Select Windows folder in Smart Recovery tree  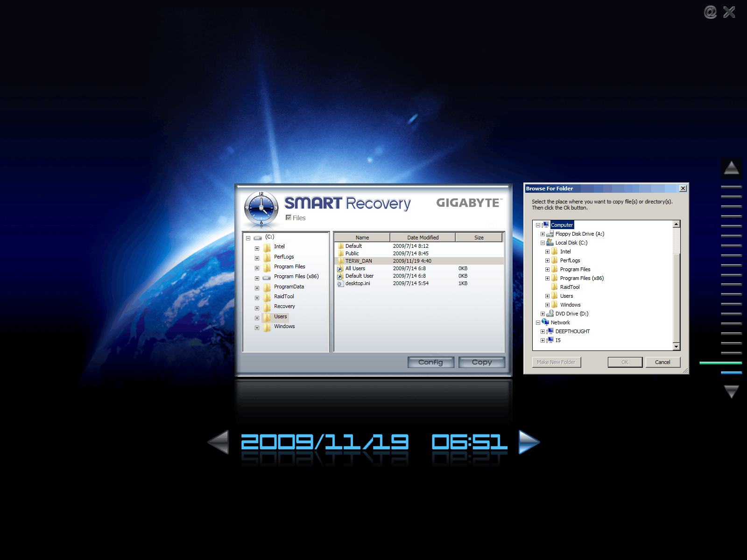click(284, 326)
